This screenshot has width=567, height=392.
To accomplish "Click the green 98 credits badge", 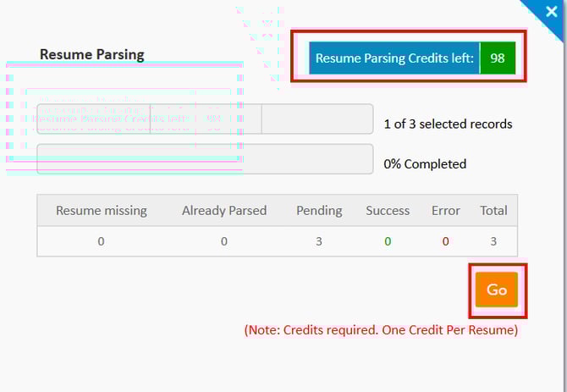I will pyautogui.click(x=498, y=58).
